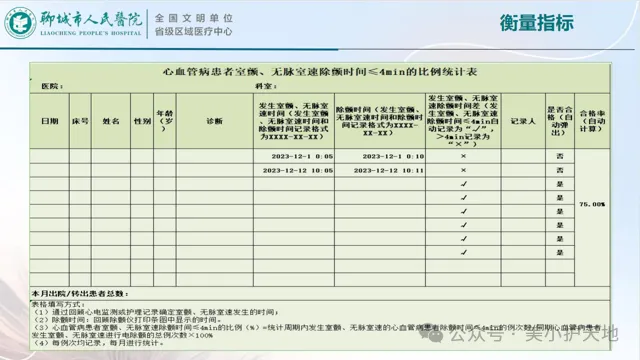Click the × mark in the 2023-12-1 row
The image size is (640, 360).
(463, 156)
